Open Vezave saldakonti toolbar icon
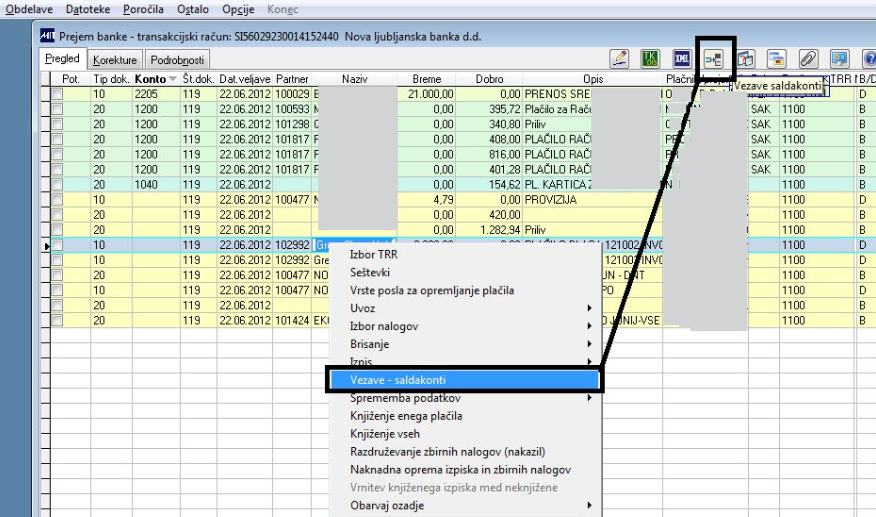This screenshot has height=517, width=876. [x=713, y=59]
